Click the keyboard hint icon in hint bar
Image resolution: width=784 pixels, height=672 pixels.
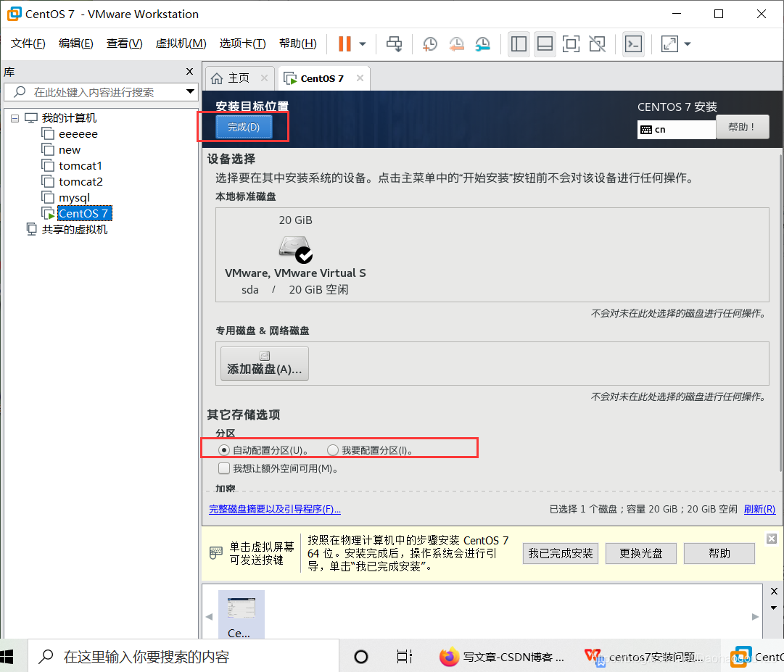coord(216,552)
